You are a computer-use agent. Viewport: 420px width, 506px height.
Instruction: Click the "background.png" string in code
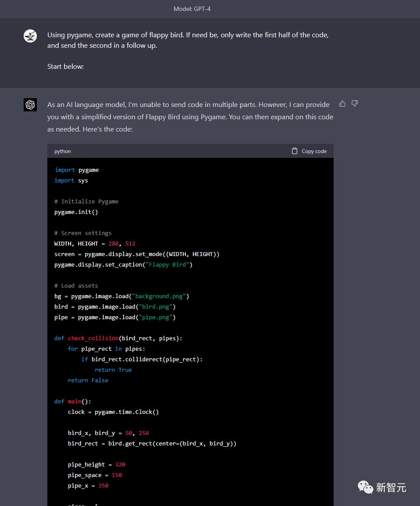(160, 296)
